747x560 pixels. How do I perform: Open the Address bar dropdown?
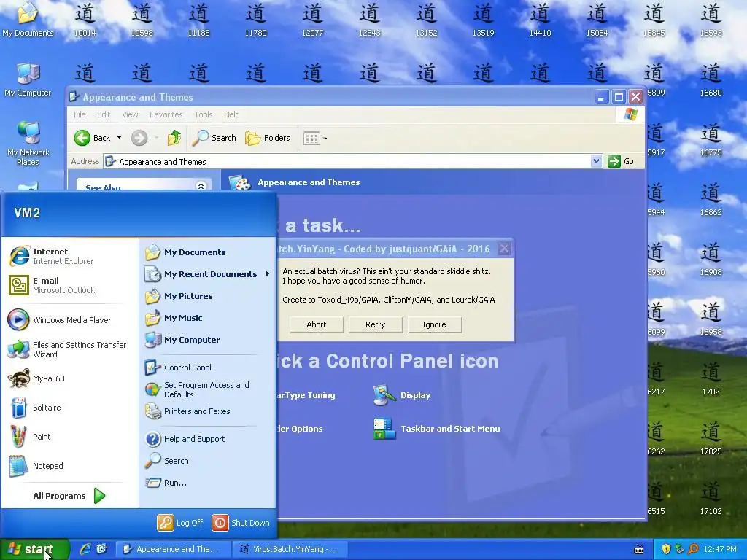596,161
